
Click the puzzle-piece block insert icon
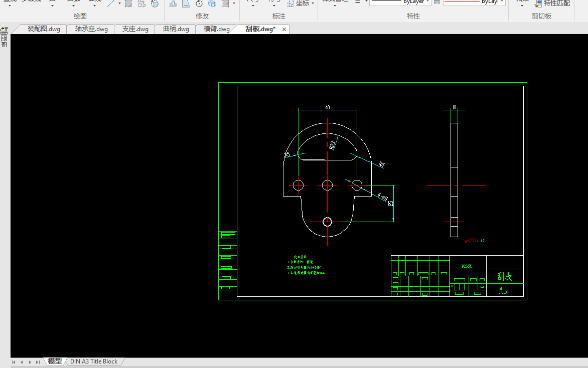pos(141,4)
